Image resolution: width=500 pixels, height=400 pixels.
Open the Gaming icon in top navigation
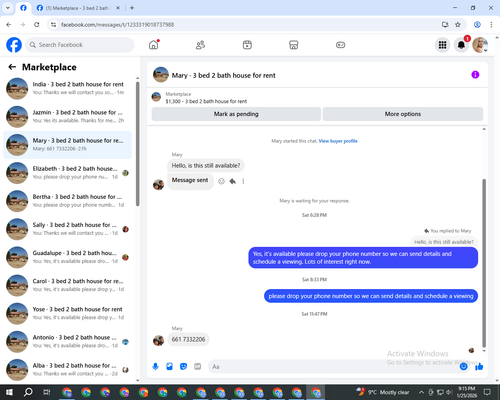[x=340, y=45]
